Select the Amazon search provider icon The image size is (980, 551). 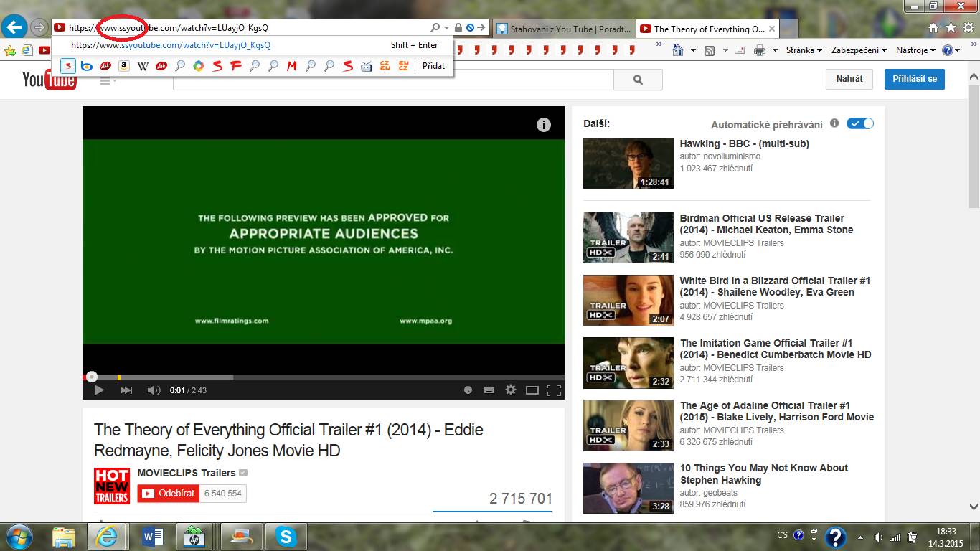point(124,66)
